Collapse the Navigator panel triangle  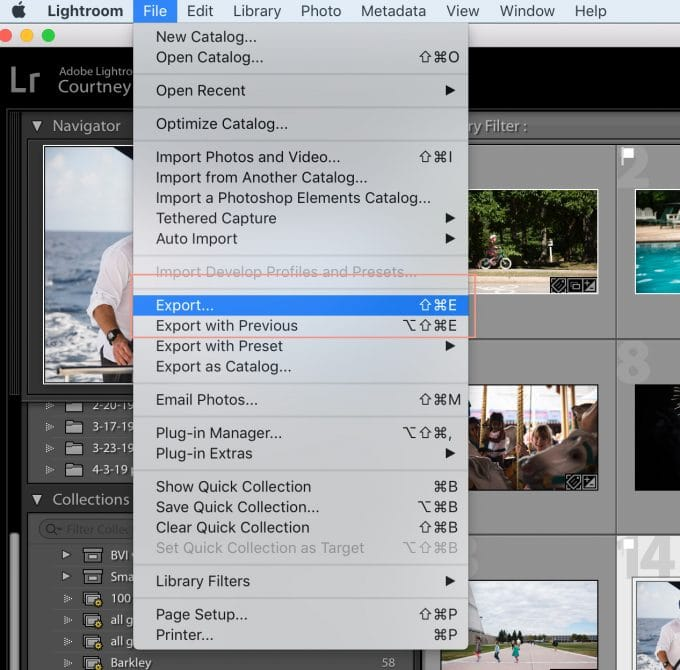click(x=37, y=126)
